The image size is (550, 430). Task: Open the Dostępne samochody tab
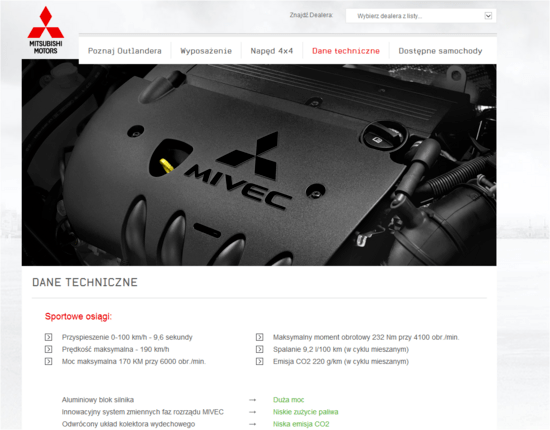coord(440,51)
